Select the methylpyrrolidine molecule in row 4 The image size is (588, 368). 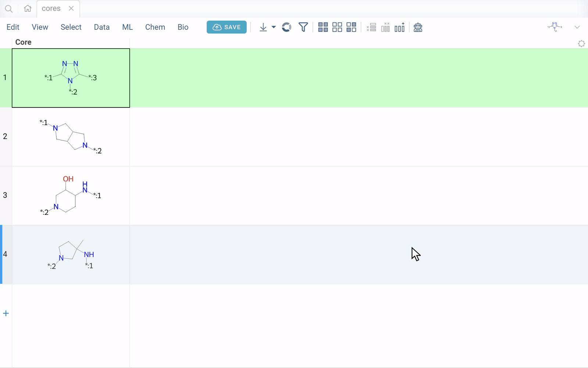coord(71,255)
